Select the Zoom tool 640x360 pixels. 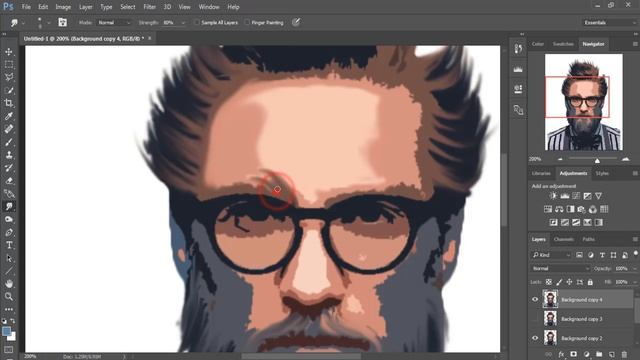(9, 296)
